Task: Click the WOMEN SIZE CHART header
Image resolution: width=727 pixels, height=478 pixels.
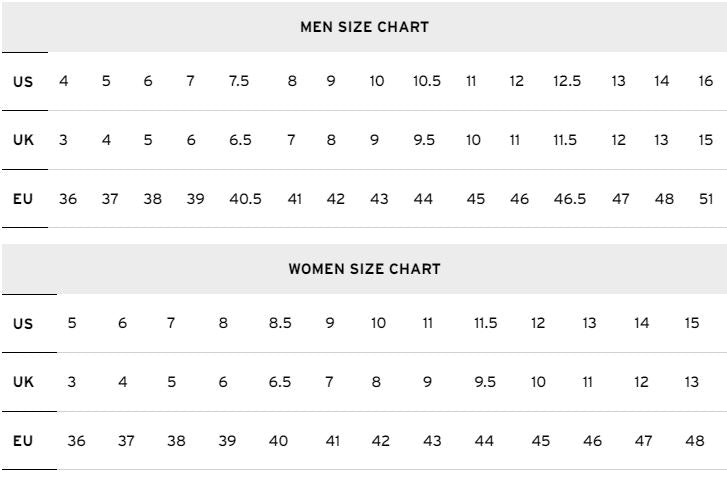Action: coord(364,269)
